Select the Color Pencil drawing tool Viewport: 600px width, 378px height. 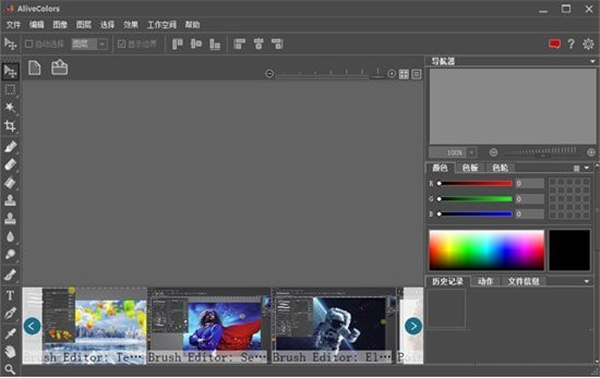[x=10, y=147]
